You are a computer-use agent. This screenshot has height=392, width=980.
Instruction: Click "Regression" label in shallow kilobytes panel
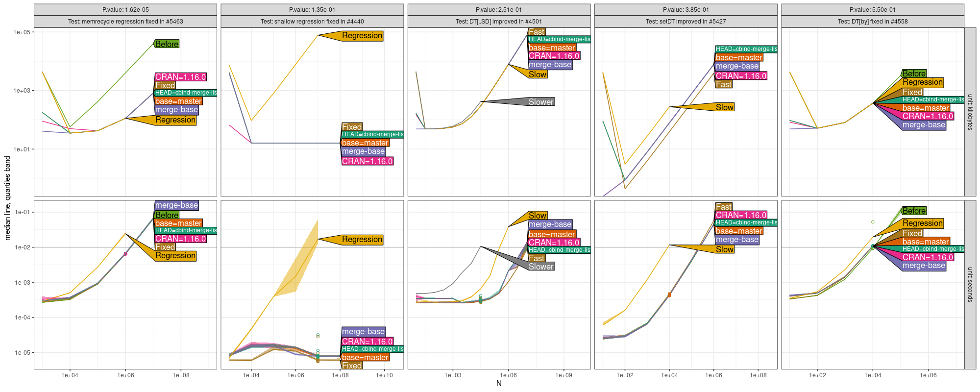coord(362,36)
